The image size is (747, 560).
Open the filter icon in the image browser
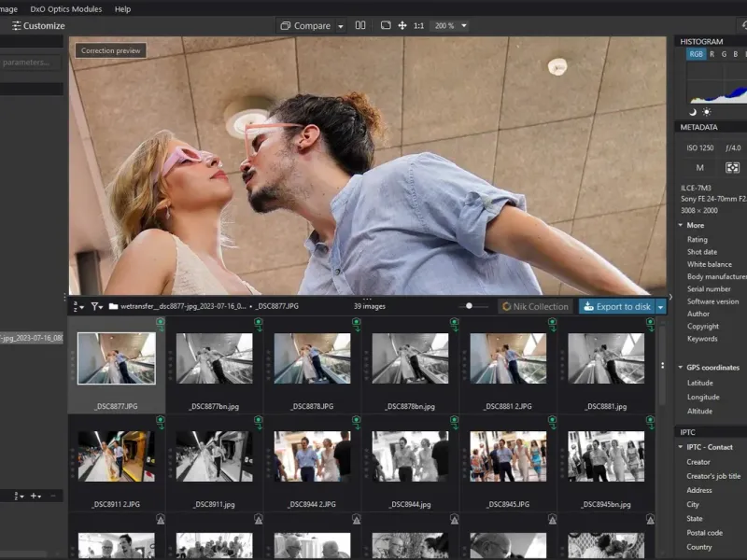[95, 306]
